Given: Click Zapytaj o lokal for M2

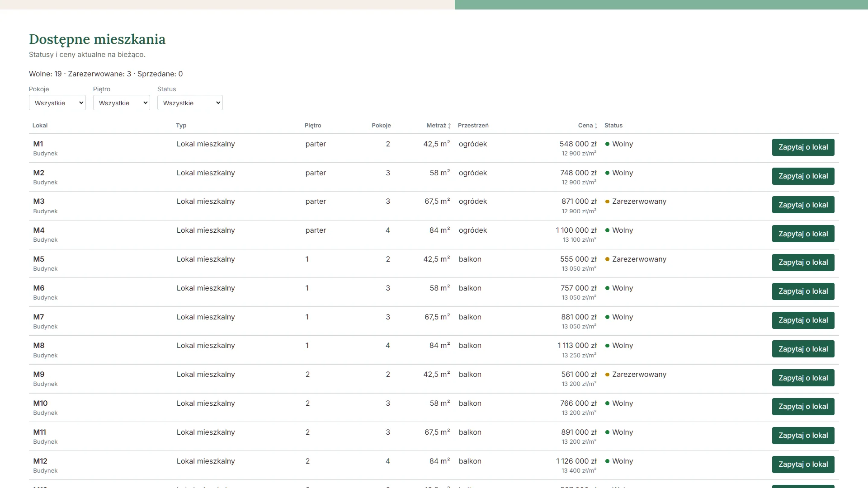Looking at the screenshot, I should [x=803, y=176].
